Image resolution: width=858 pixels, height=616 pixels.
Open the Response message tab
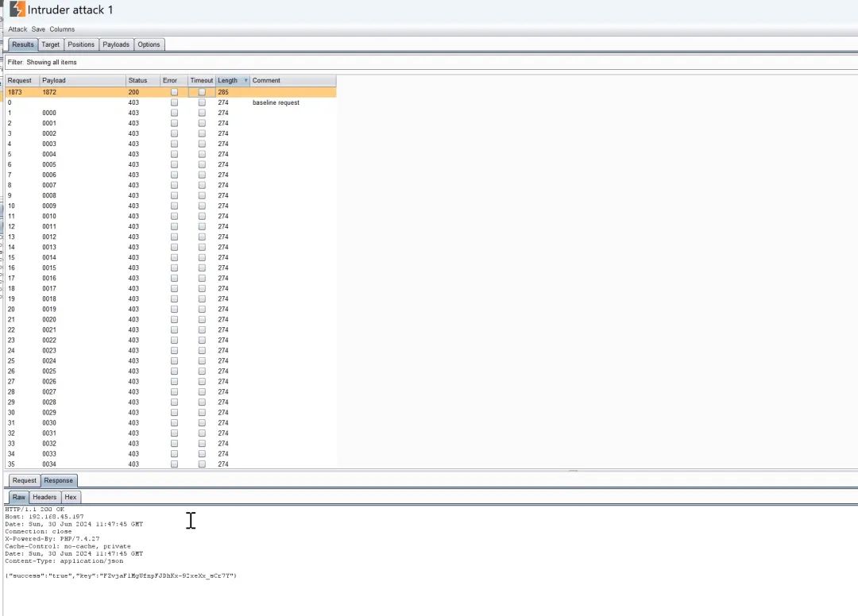[x=59, y=480]
